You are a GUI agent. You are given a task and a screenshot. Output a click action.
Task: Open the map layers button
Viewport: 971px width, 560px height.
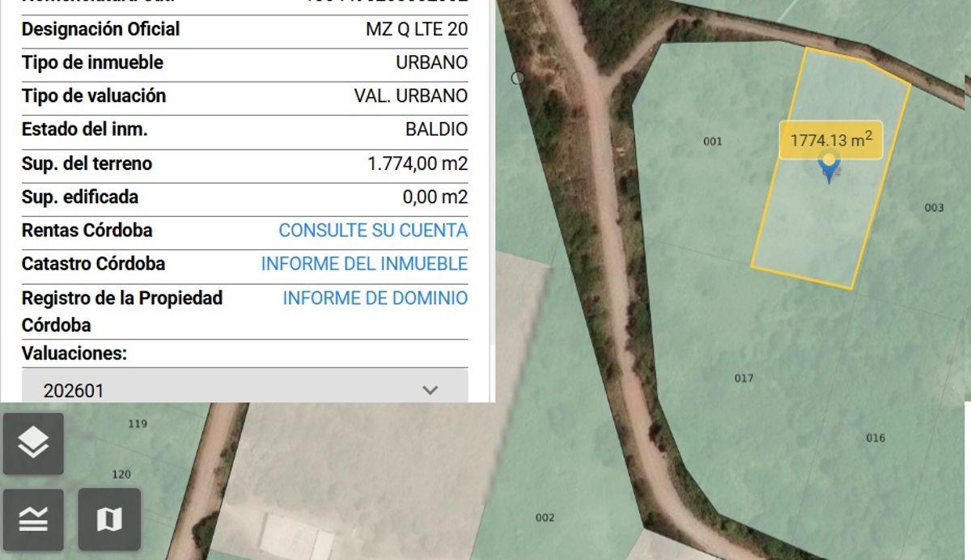pos(33,443)
